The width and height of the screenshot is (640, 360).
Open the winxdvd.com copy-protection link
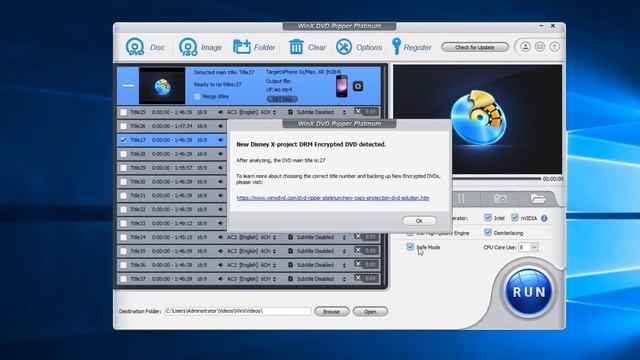(x=333, y=198)
